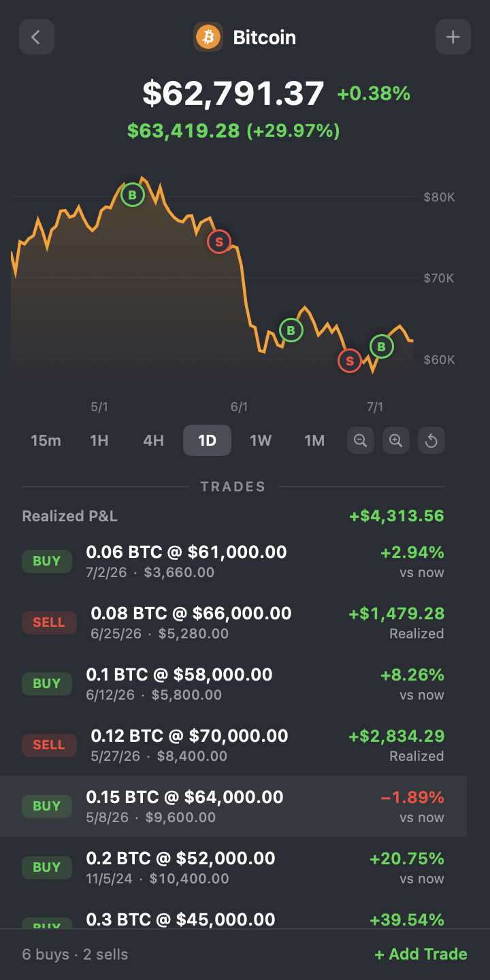This screenshot has height=980, width=490.
Task: Select the 0.12 BTC sell at $70,000 row
Action: [233, 745]
